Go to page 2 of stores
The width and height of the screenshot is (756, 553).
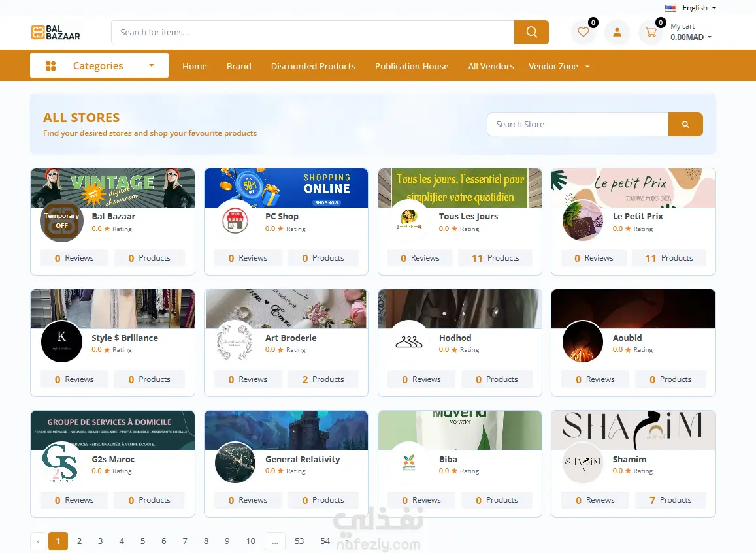(x=79, y=541)
